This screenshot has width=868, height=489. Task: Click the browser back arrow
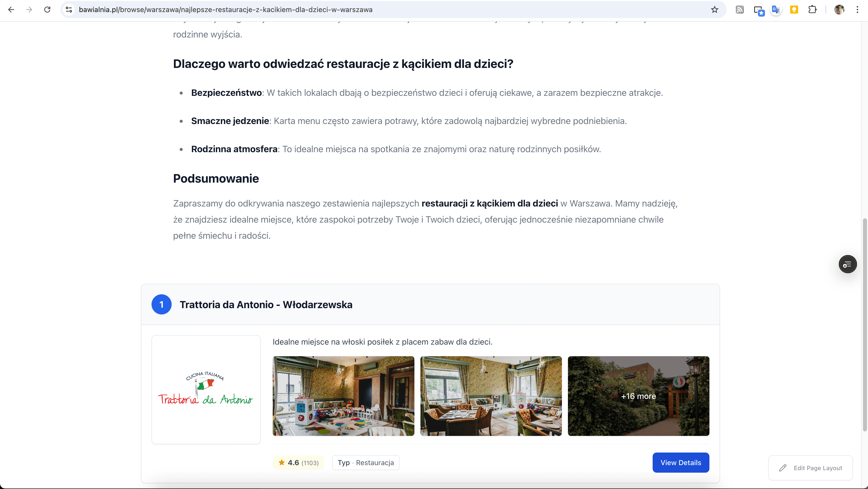click(x=11, y=10)
